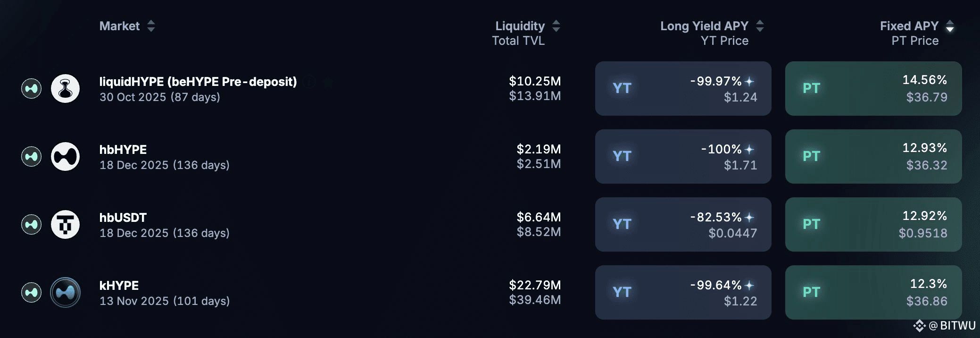
Task: Sort by Long Yield APY using its arrows
Action: (x=760, y=26)
